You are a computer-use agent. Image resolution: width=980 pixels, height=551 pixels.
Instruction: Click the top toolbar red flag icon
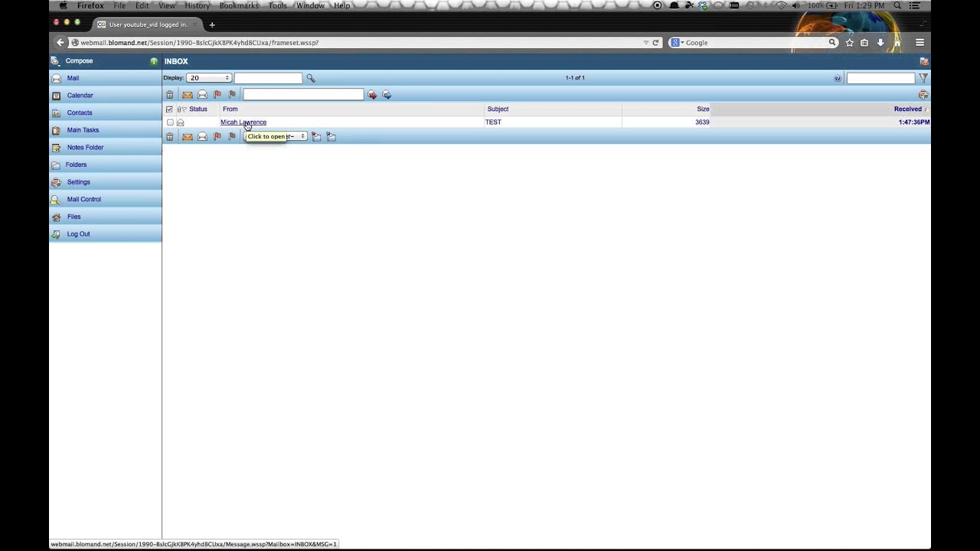[x=217, y=95]
